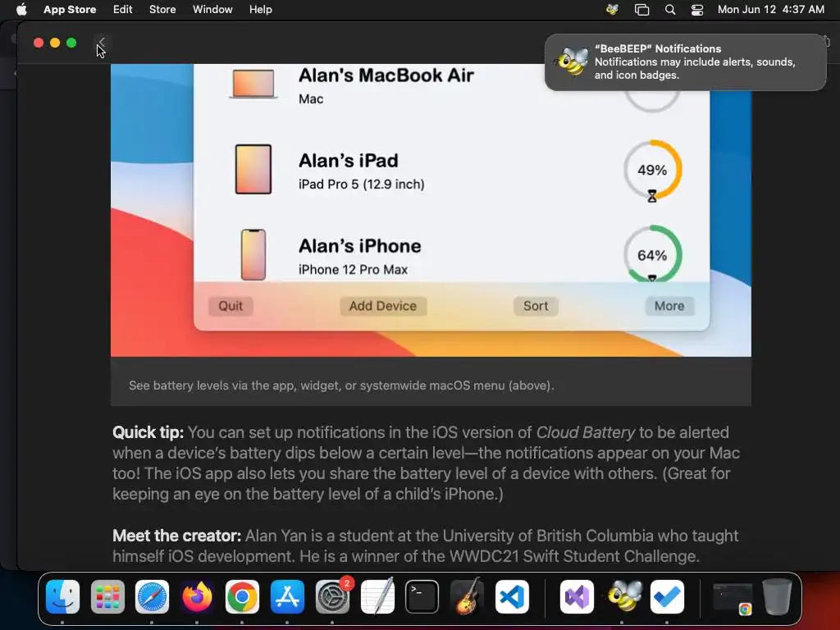
Task: Click the 49% battery ring
Action: pos(652,170)
